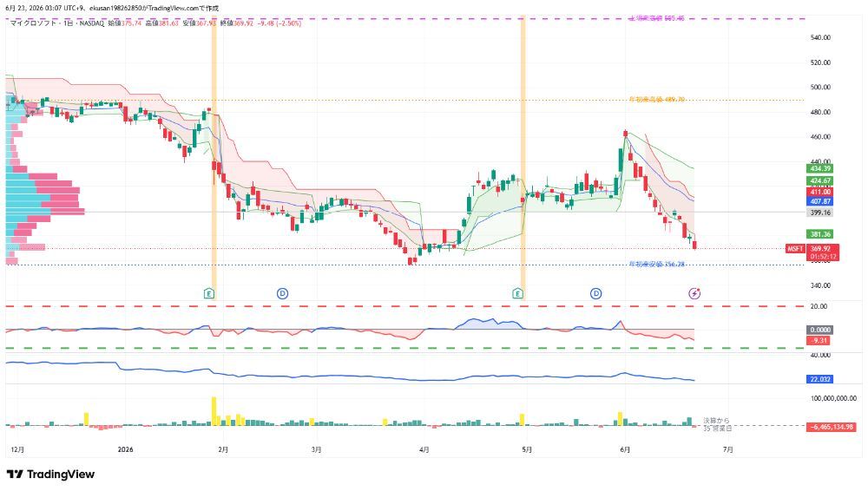Click the 6月 time axis label
Image resolution: width=868 pixels, height=491 pixels.
pyautogui.click(x=624, y=450)
